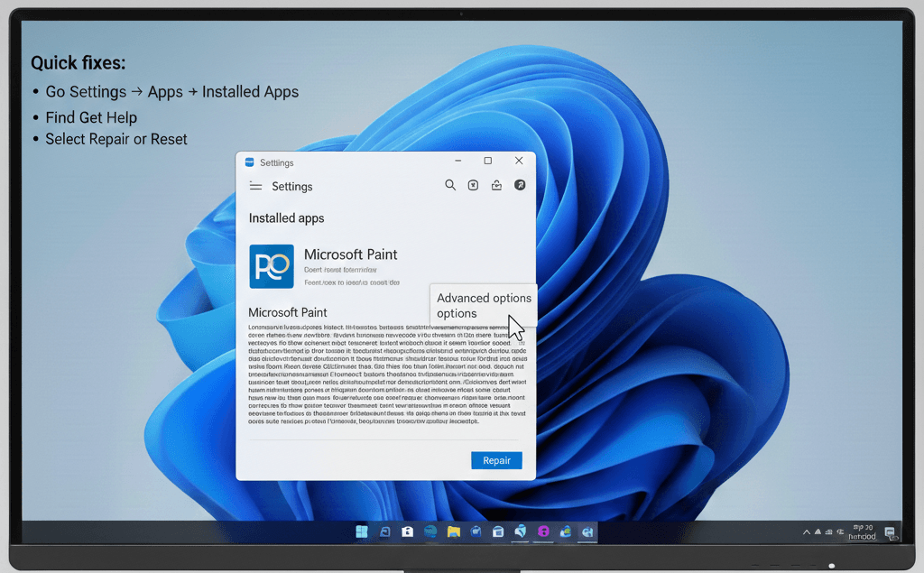Open the Settings hamburger navigation menu
This screenshot has height=573, width=924.
(x=255, y=187)
